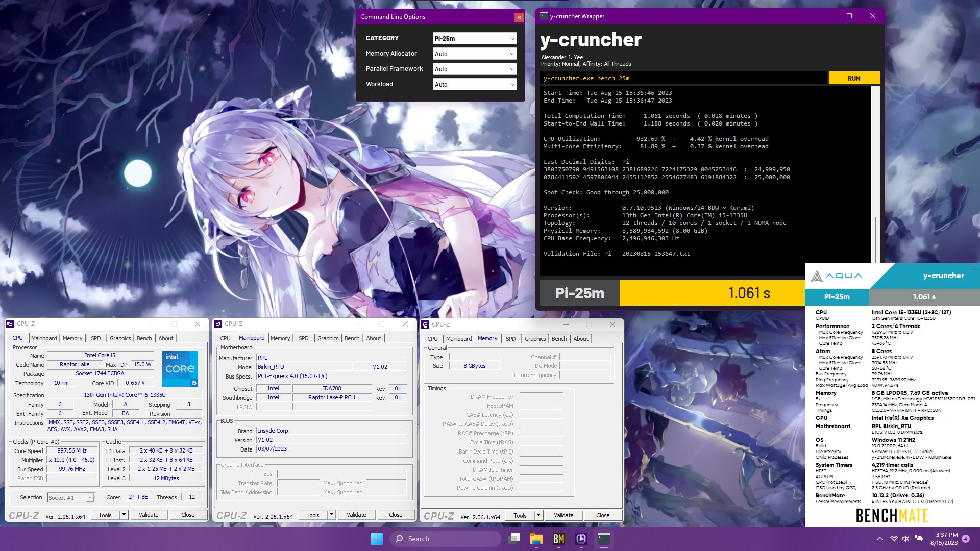Expand Tools arrow in Memory CPU-Z window
Viewport: 980px width, 551px height.
click(x=538, y=515)
